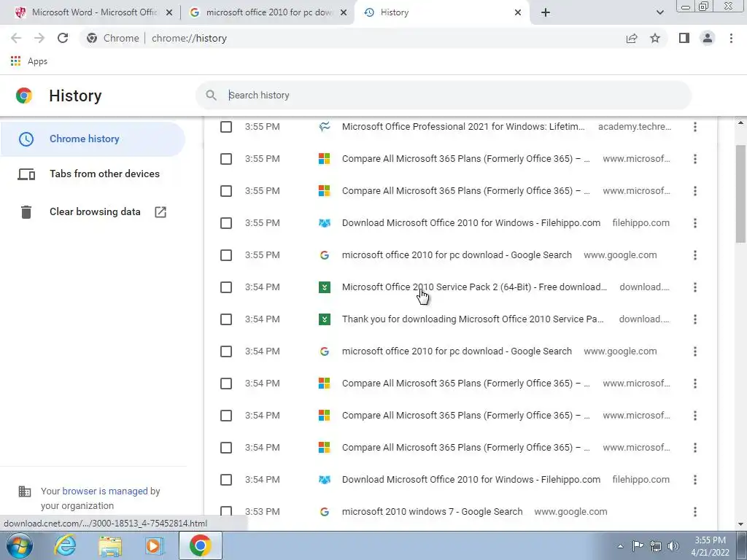Bookmark this page with the star icon
747x560 pixels.
click(x=655, y=38)
